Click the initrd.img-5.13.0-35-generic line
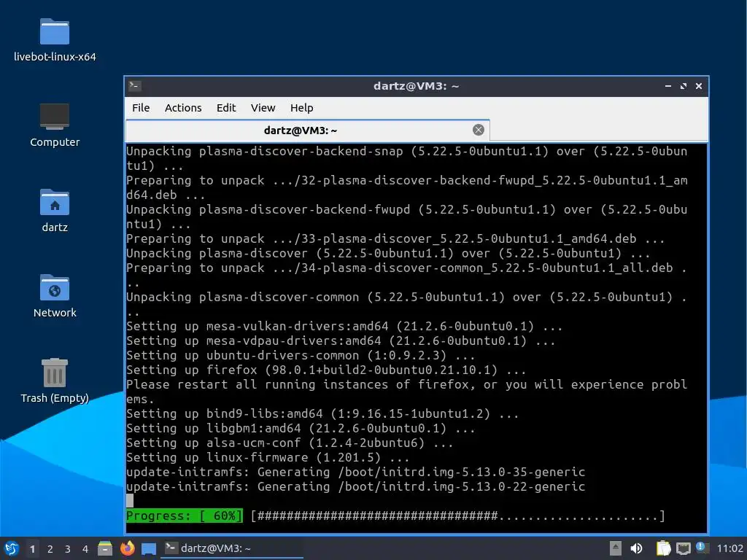Image resolution: width=747 pixels, height=560 pixels. (355, 472)
